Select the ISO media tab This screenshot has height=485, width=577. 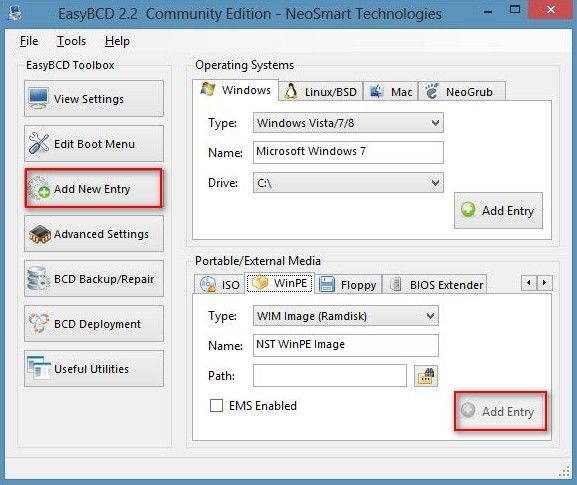(x=219, y=284)
